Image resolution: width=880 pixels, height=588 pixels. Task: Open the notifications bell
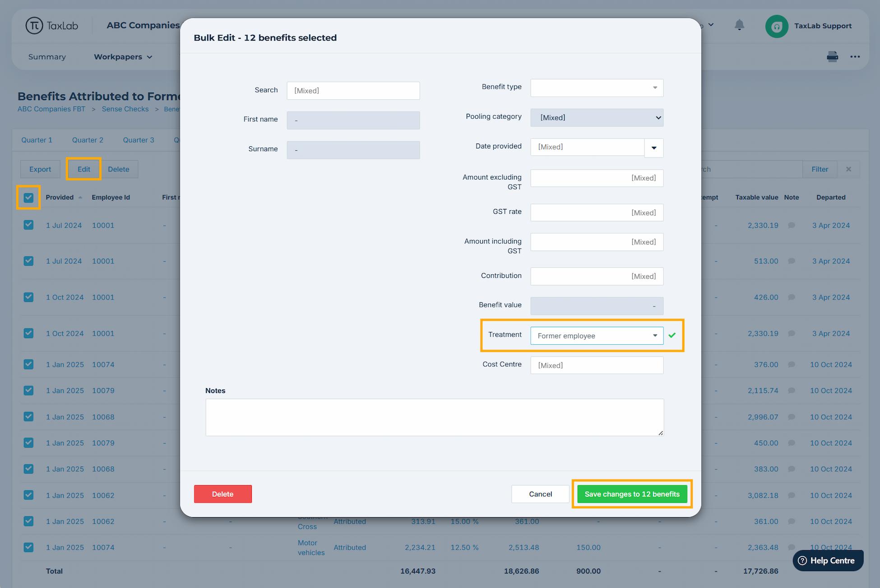click(x=739, y=25)
